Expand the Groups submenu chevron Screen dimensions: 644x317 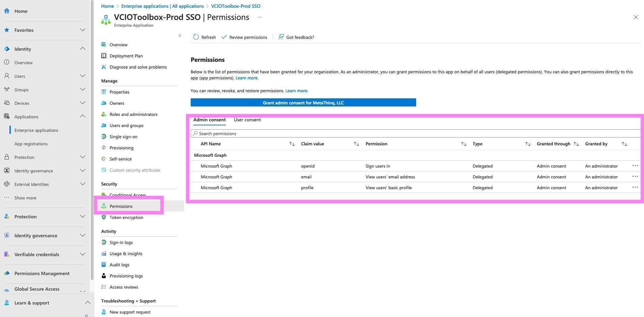(x=83, y=89)
